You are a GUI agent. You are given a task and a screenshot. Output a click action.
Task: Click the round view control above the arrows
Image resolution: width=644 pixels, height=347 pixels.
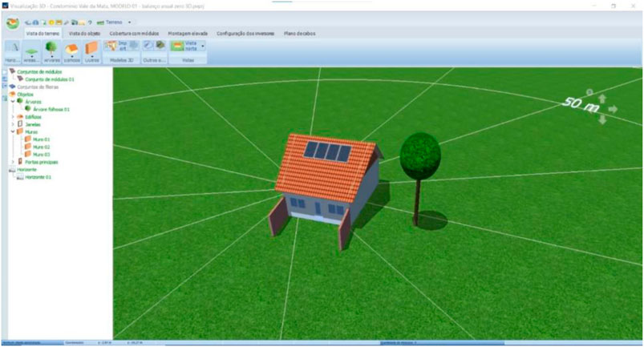pyautogui.click(x=589, y=92)
